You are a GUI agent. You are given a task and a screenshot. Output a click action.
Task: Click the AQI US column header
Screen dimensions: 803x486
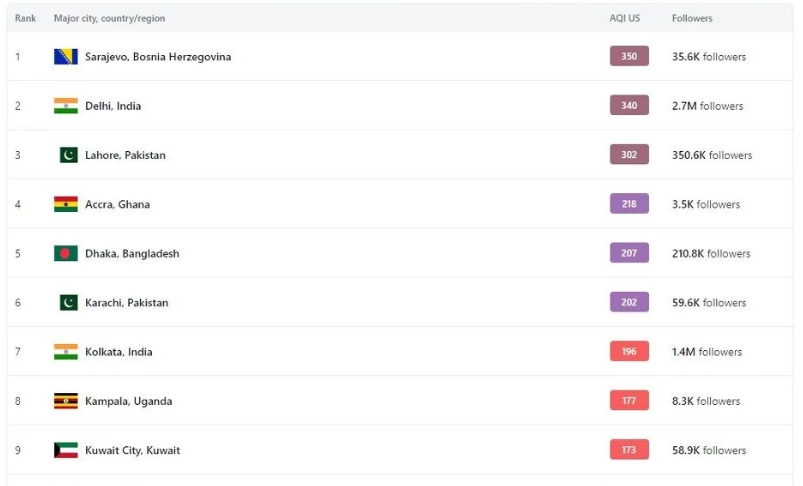click(x=625, y=19)
